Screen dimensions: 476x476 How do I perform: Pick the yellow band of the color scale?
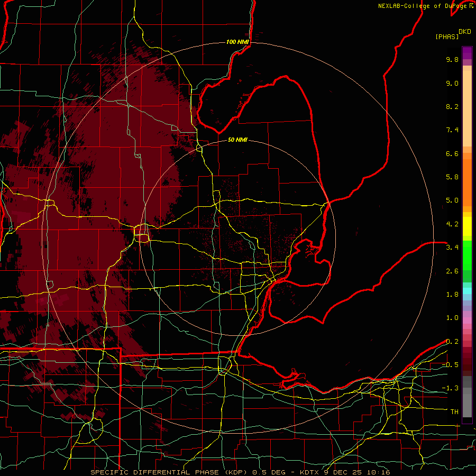coord(467,226)
